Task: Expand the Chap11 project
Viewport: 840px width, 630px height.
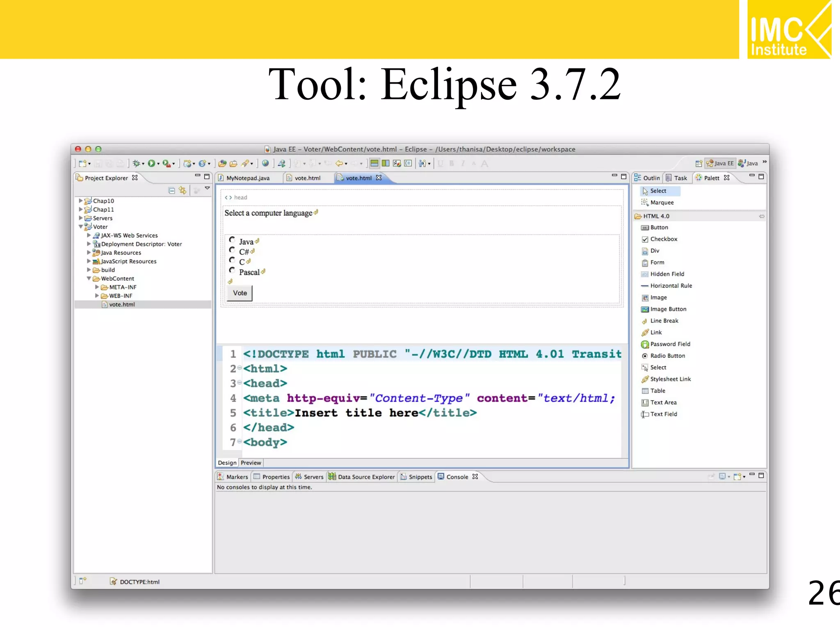Action: click(81, 209)
